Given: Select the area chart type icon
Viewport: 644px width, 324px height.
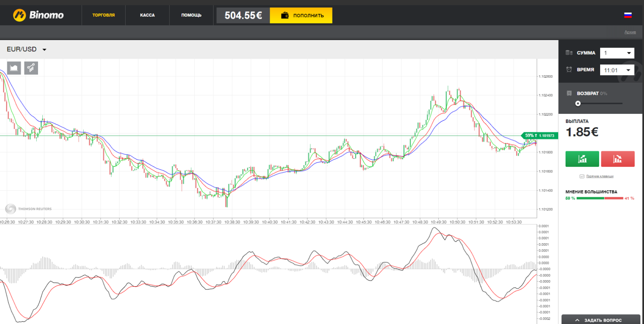Looking at the screenshot, I should [x=14, y=68].
